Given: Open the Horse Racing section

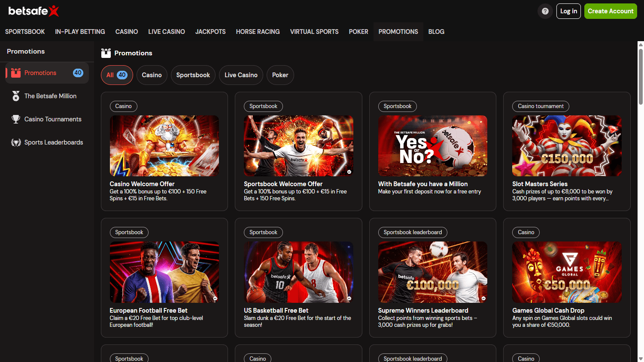Looking at the screenshot, I should 258,32.
